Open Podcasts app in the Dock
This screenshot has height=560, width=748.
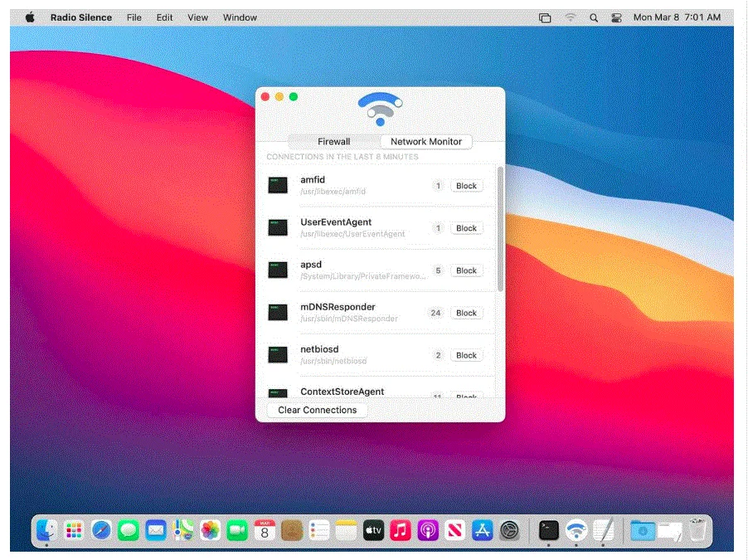click(428, 530)
